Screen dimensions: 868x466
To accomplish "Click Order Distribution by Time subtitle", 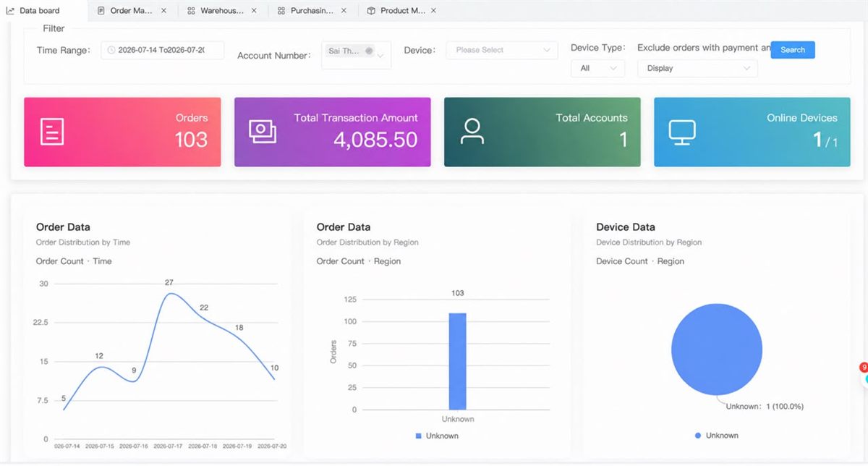I will pos(83,242).
